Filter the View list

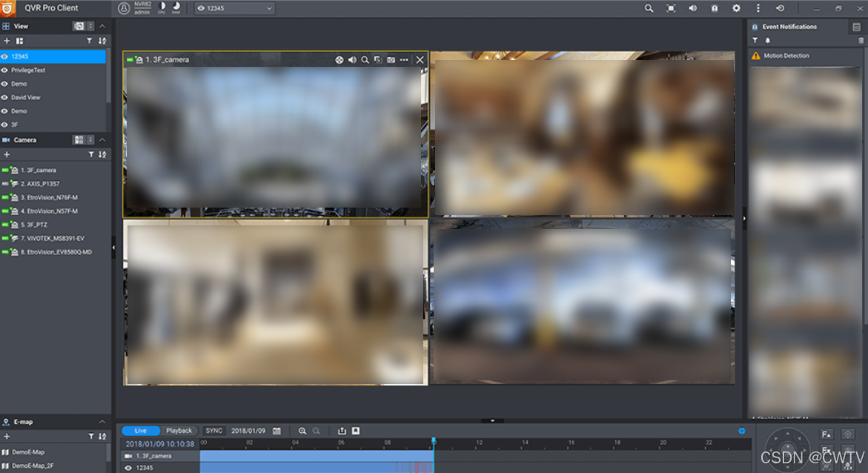click(90, 41)
